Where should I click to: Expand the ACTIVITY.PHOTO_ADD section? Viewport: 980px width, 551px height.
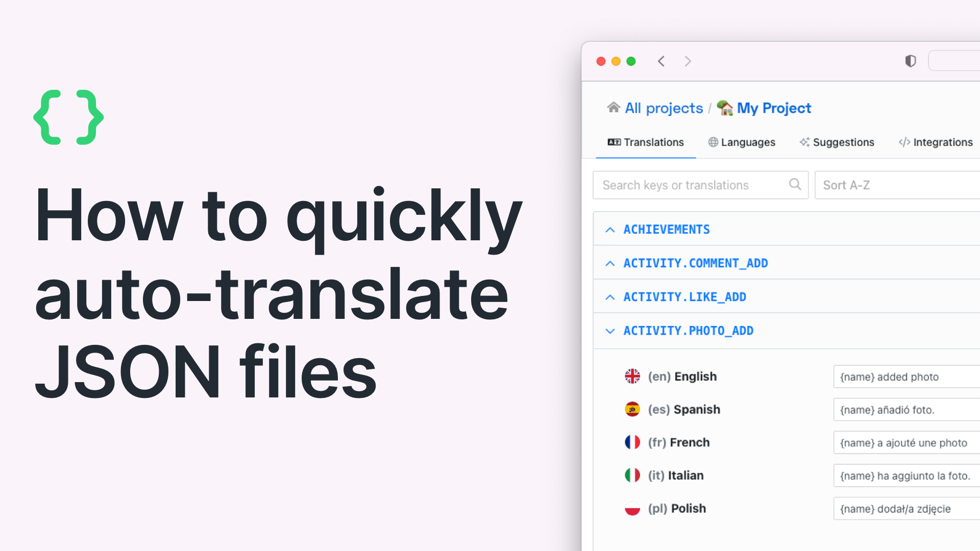point(609,330)
